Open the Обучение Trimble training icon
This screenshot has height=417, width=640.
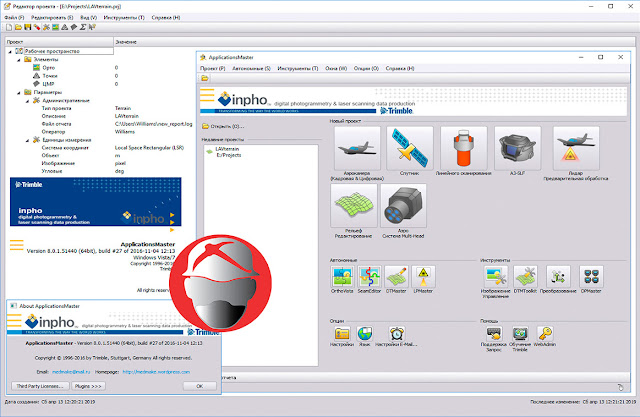[520, 334]
